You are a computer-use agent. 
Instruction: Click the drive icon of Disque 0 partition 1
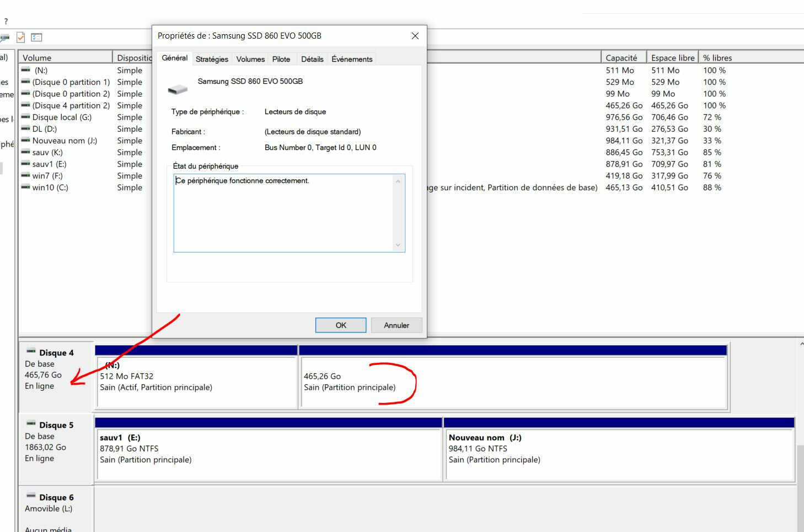pyautogui.click(x=25, y=82)
